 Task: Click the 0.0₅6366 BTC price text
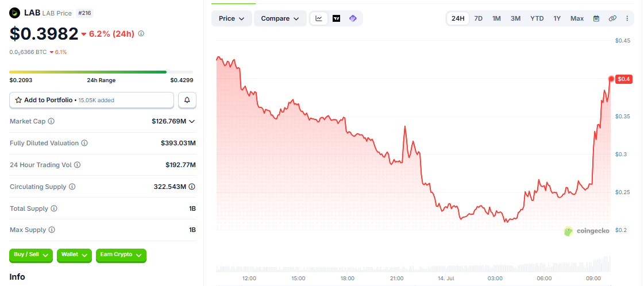[28, 52]
